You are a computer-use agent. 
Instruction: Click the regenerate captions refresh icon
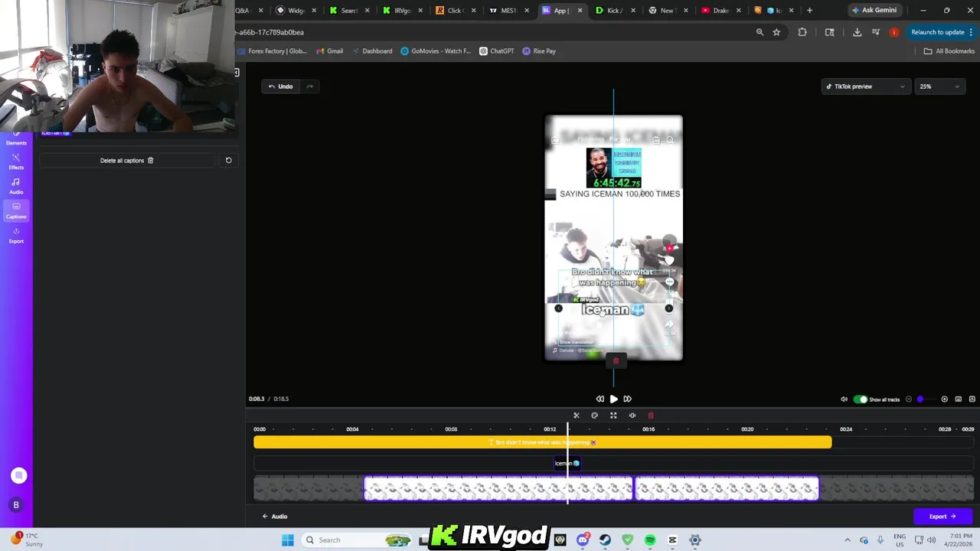click(x=228, y=160)
